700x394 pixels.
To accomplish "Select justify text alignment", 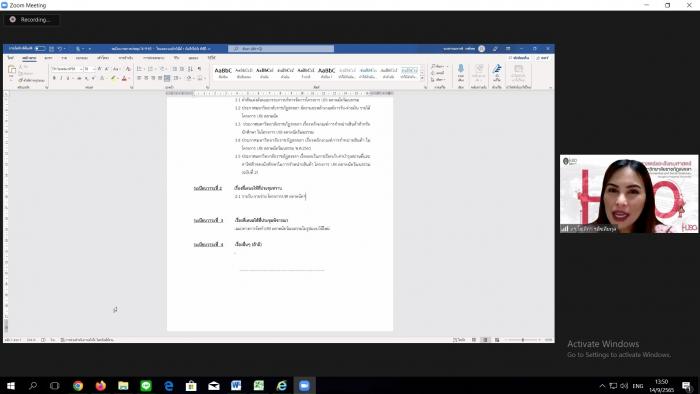I will point(160,79).
